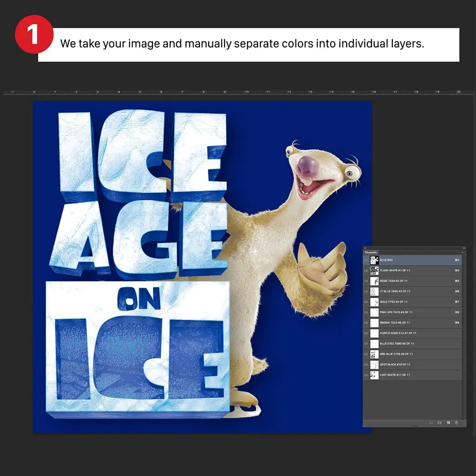Image resolution: width=476 pixels, height=476 pixels.
Task: Toggle visibility of PINK LIPS 7418 channel
Action: [x=366, y=312]
